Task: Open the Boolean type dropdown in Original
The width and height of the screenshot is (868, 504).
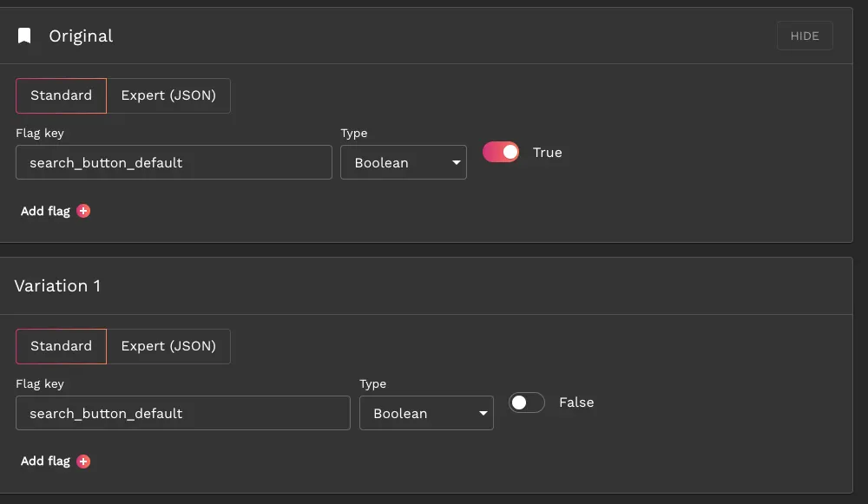Action: pyautogui.click(x=404, y=163)
